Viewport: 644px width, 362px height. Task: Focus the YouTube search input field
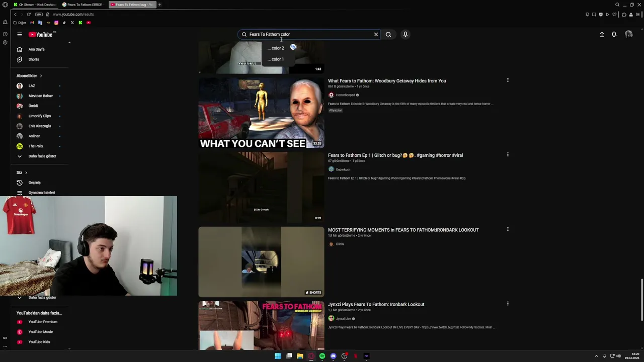tap(309, 34)
